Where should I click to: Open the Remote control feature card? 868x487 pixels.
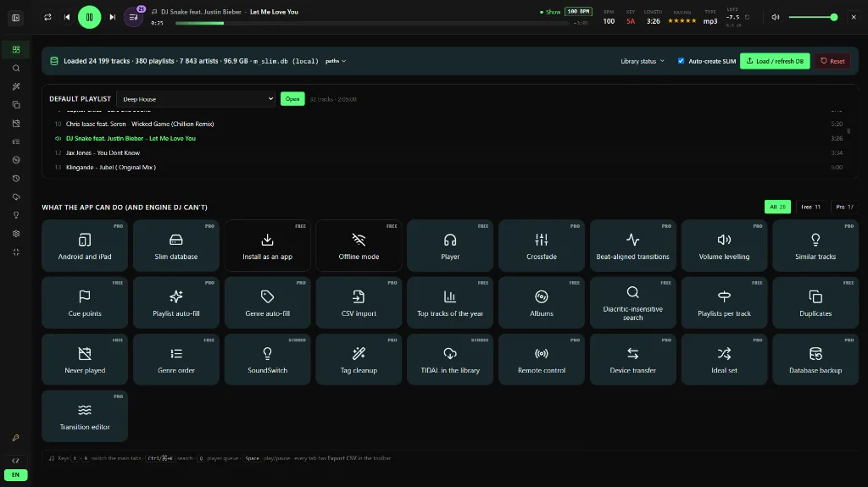[x=542, y=360]
